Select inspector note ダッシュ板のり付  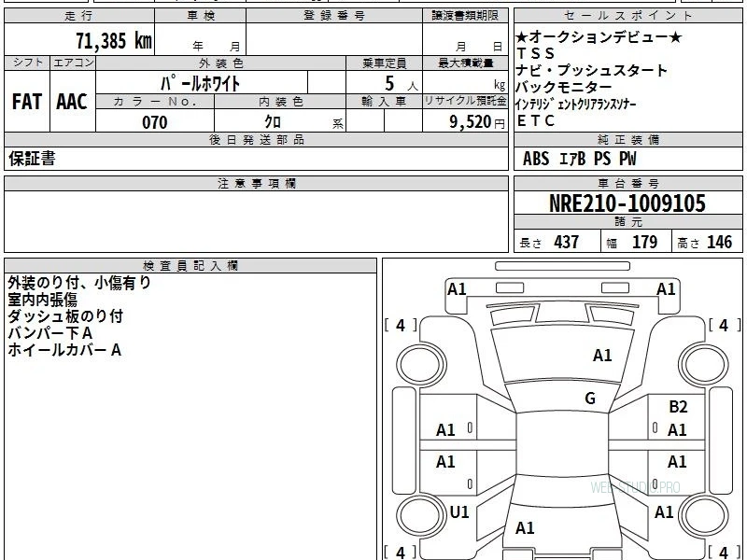tap(65, 316)
